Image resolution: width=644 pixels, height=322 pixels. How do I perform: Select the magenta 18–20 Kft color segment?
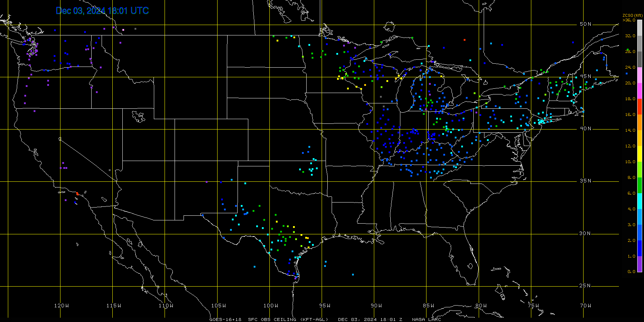click(x=640, y=91)
